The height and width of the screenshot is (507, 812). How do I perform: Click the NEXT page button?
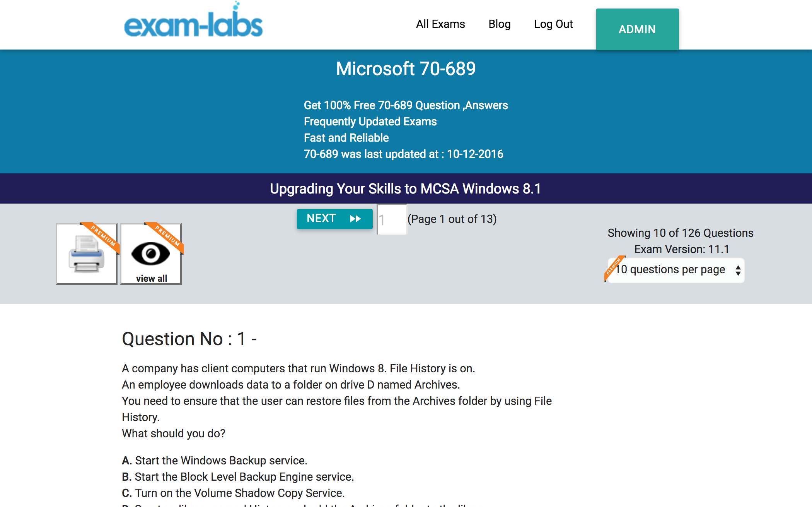pyautogui.click(x=334, y=219)
